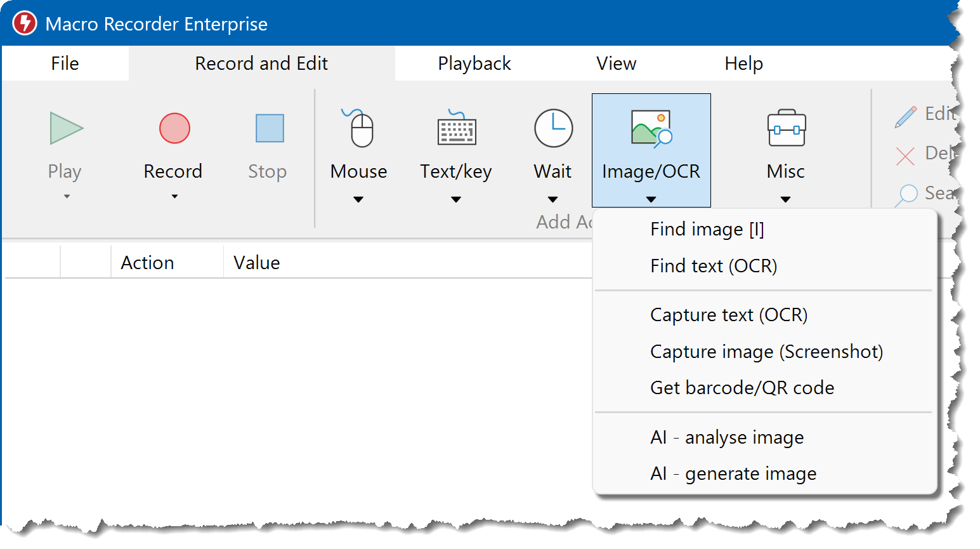Open the Misc dropdown arrow
This screenshot has height=549, width=980.
pos(785,199)
